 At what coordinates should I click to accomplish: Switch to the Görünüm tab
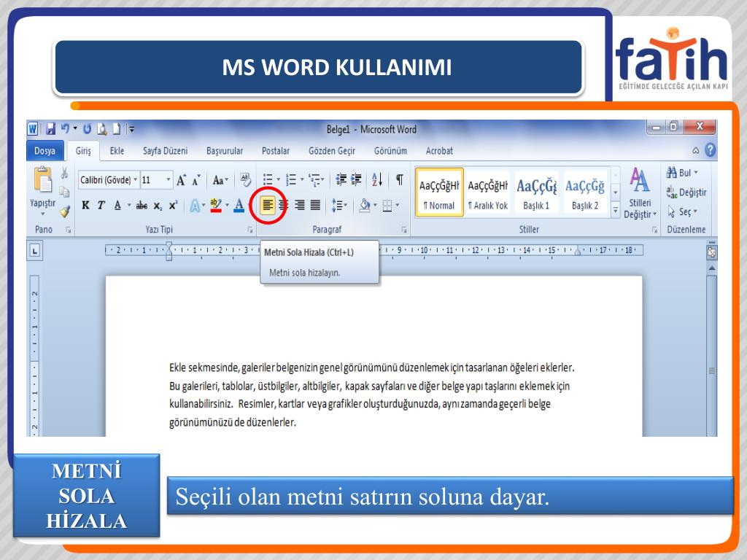[391, 151]
